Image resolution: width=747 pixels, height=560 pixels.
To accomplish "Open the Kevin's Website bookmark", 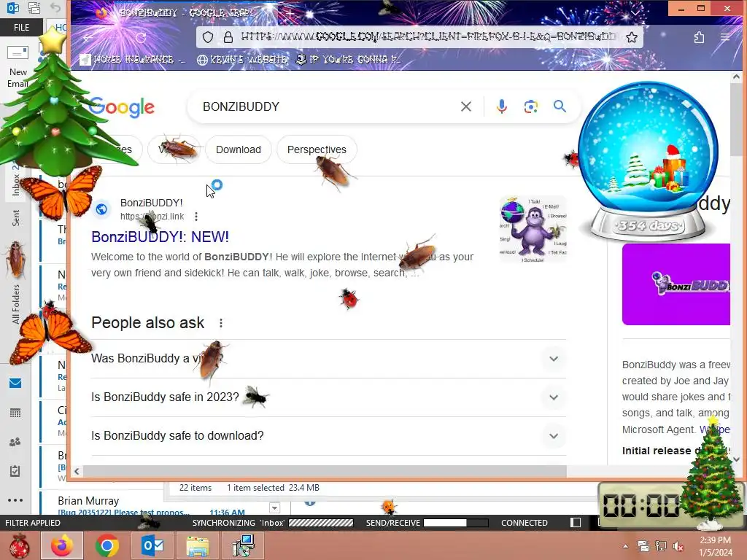I will pos(242,60).
